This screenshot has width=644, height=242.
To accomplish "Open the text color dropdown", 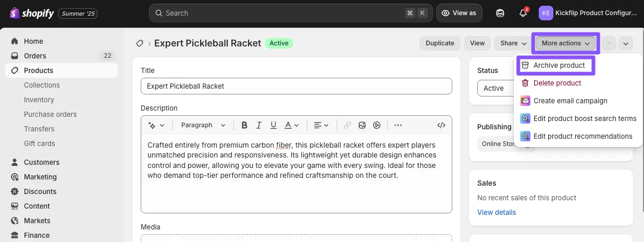I will 292,125.
